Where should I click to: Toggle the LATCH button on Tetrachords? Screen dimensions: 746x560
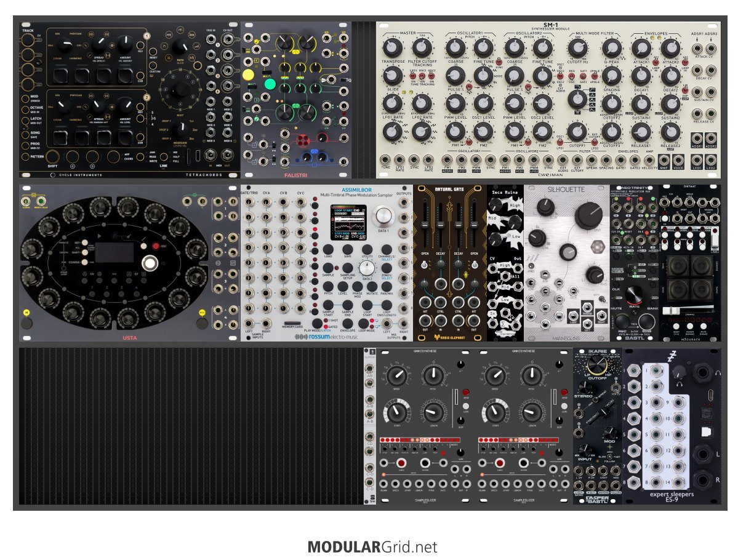pyautogui.click(x=25, y=121)
